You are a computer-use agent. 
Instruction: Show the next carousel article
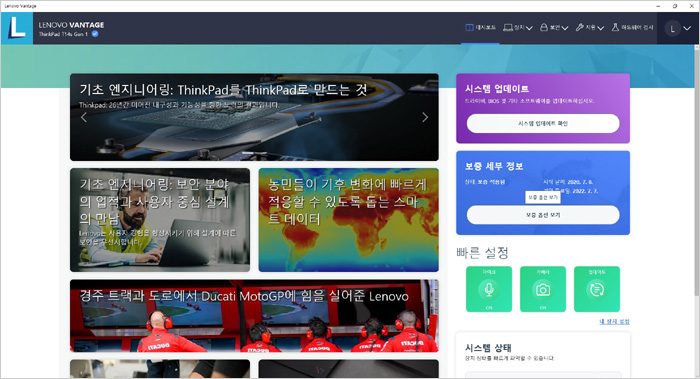pos(425,117)
